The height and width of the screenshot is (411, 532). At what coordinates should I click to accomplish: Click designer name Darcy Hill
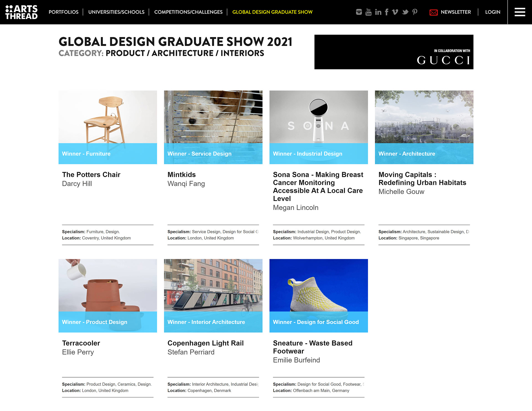point(77,183)
